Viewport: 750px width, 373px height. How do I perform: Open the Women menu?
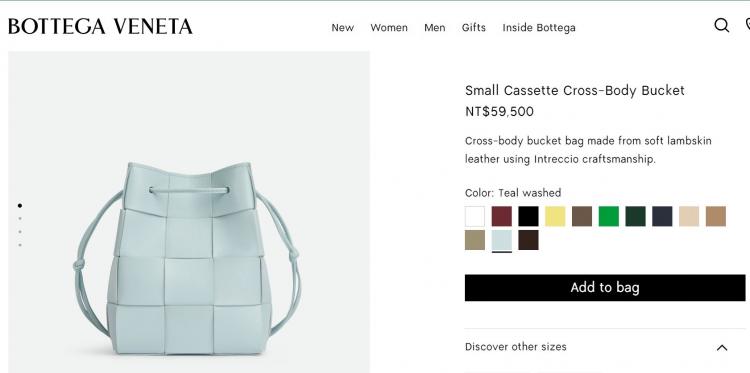389,28
